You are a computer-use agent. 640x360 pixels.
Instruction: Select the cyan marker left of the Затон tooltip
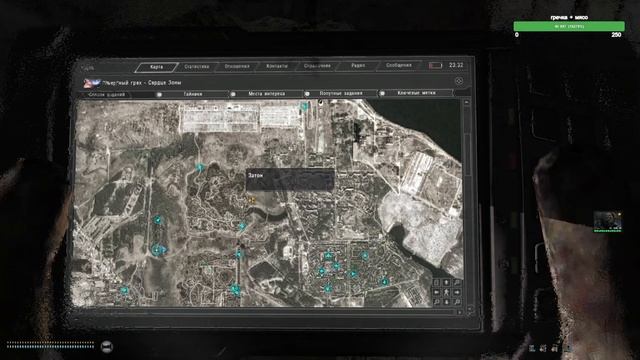[x=200, y=167]
